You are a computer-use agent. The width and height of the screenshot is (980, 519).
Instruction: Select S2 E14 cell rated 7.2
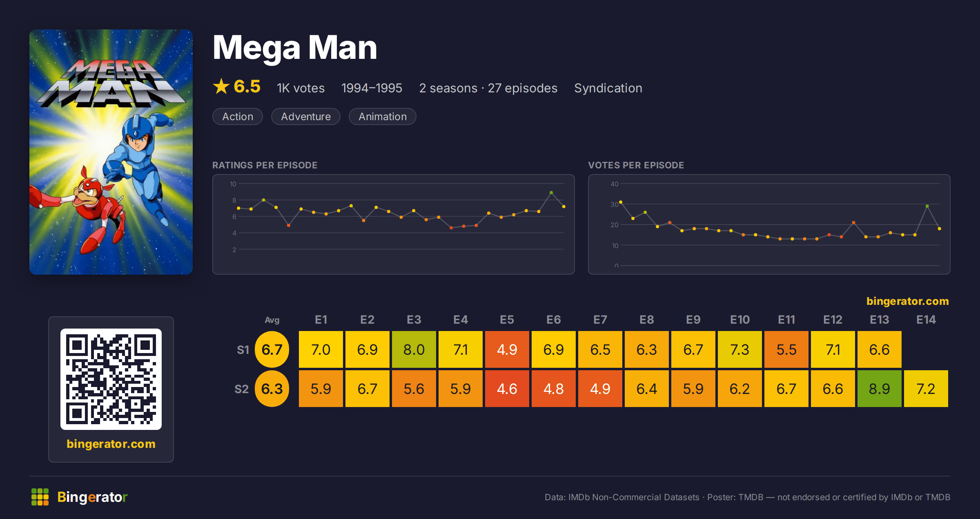[x=926, y=389]
